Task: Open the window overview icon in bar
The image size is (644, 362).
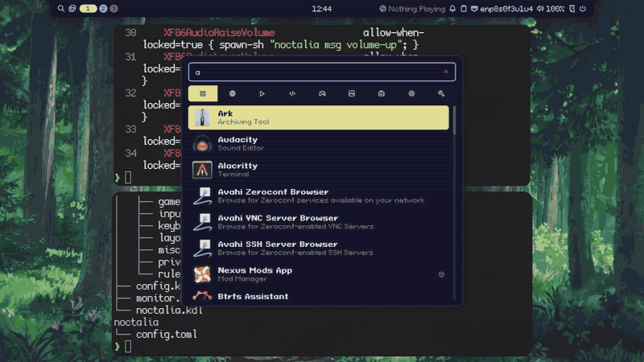Action: 72,9
